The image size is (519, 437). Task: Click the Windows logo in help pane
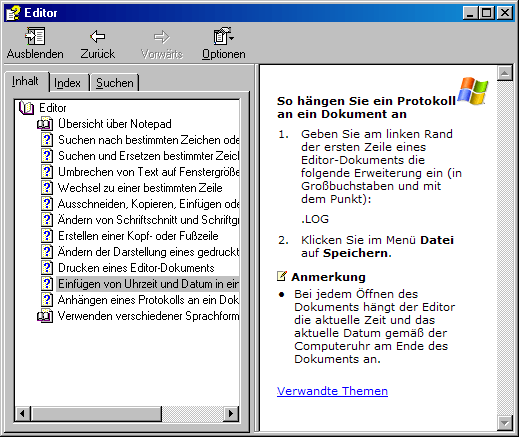pos(473,90)
